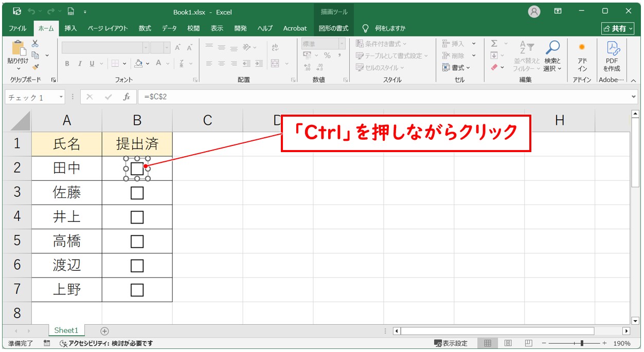Click the zoom slider handle

(582, 343)
